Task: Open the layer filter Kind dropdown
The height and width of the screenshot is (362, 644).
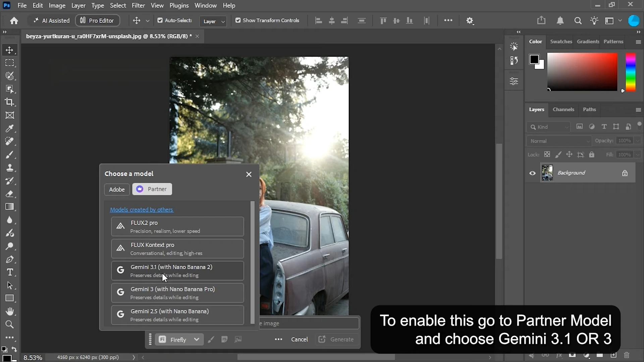Action: pos(548,127)
